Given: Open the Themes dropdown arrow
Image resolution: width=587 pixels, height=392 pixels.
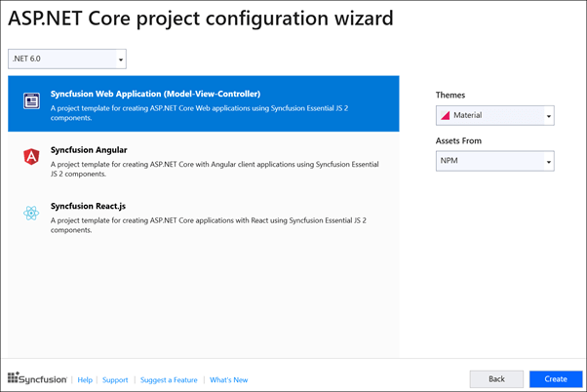Looking at the screenshot, I should click(549, 116).
